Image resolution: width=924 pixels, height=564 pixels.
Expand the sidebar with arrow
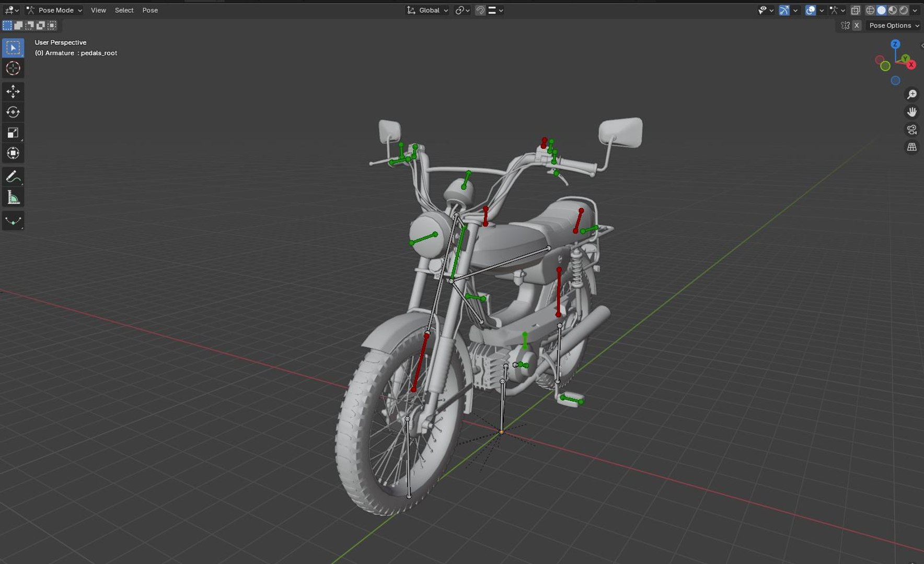921,45
